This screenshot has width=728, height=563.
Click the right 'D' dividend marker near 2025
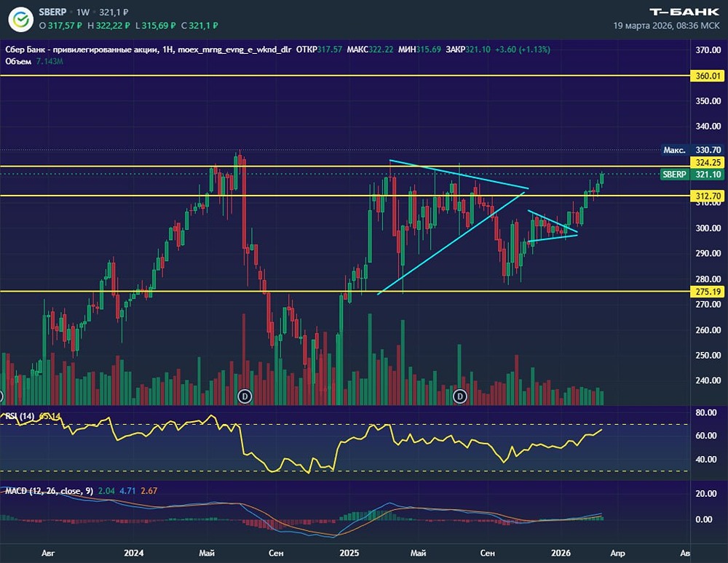tap(460, 396)
